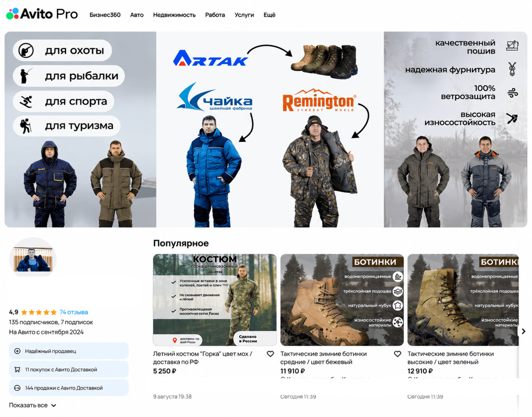Expand the Ещё menu
This screenshot has width=532, height=417.
point(269,15)
